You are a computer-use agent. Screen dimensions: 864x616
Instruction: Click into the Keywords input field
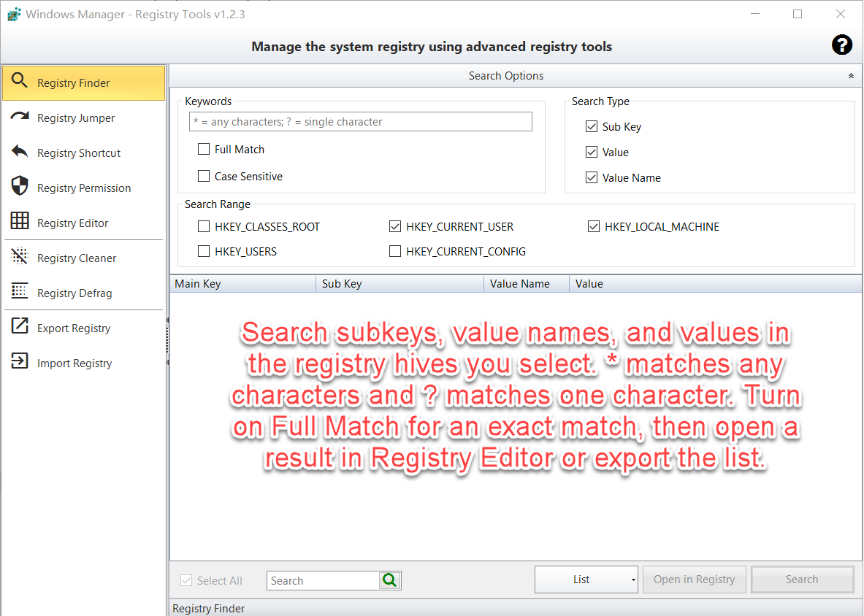tap(360, 122)
